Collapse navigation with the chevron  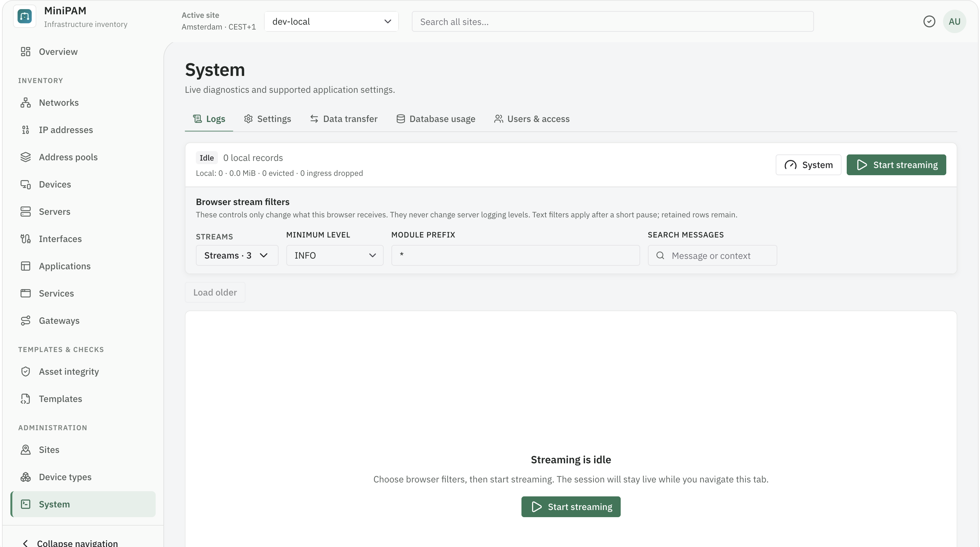(26, 543)
